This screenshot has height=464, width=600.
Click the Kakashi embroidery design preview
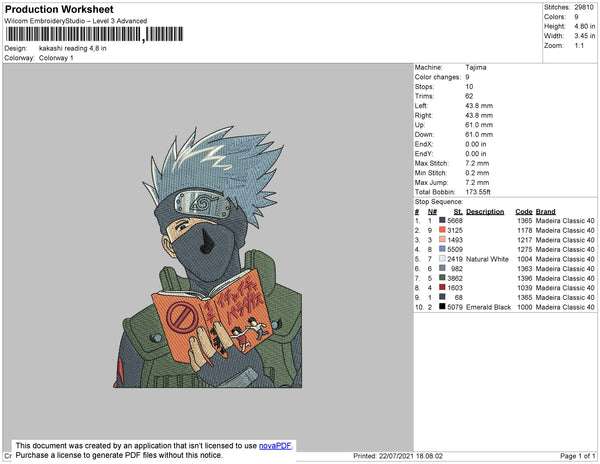pyautogui.click(x=208, y=257)
